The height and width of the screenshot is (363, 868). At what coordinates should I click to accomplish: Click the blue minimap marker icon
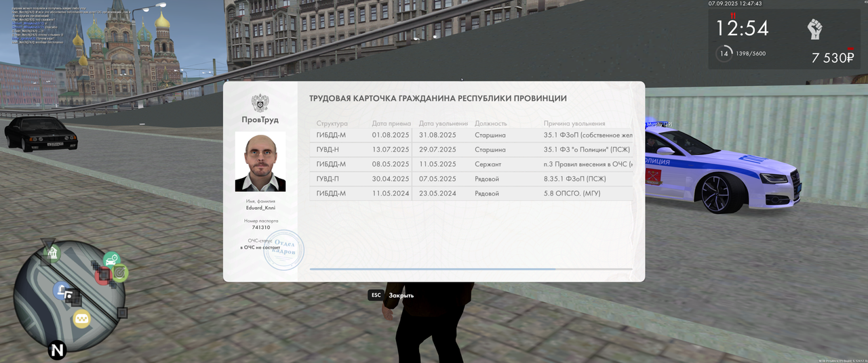62,291
